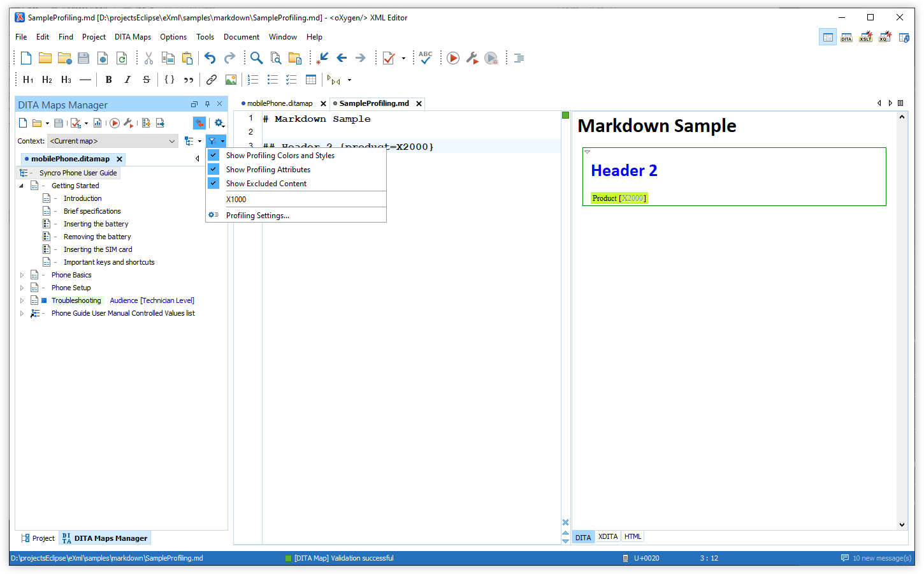924x574 pixels.
Task: Toggle italic formatting
Action: (127, 80)
